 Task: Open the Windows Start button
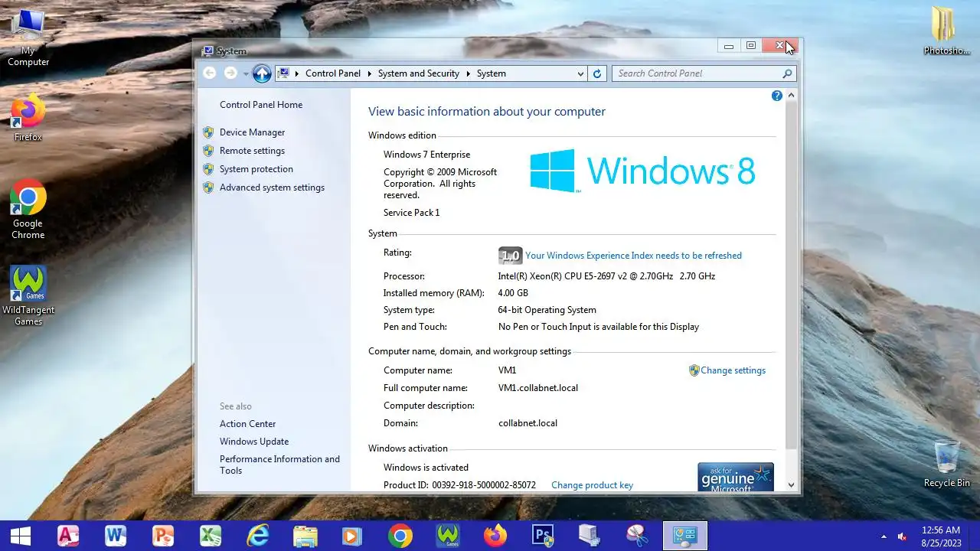click(x=20, y=536)
